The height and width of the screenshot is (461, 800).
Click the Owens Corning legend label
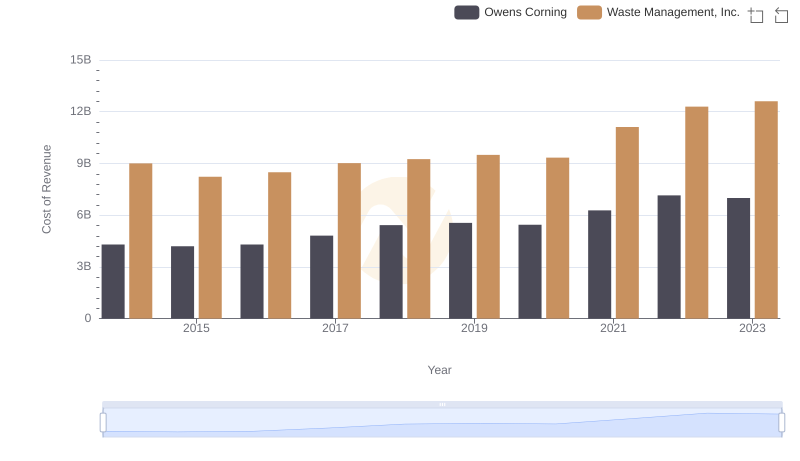(525, 12)
